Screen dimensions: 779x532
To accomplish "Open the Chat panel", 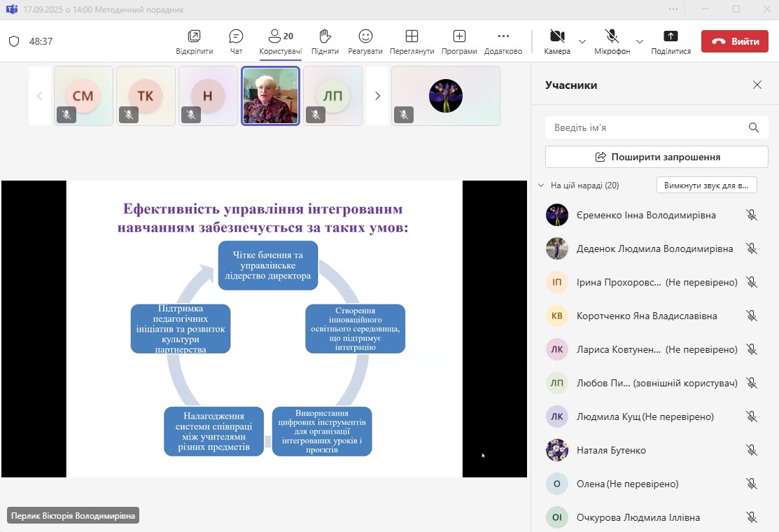I will [x=236, y=42].
